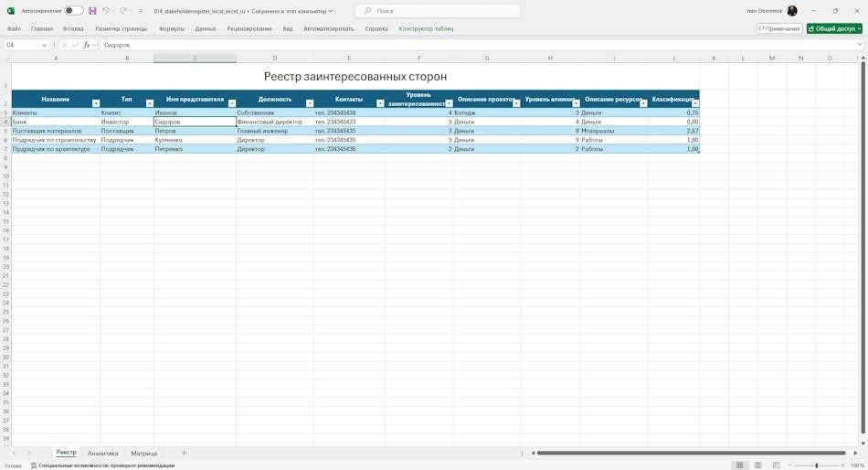Open the Данные ribbon tab
Image resolution: width=868 pixels, height=470 pixels.
206,28
